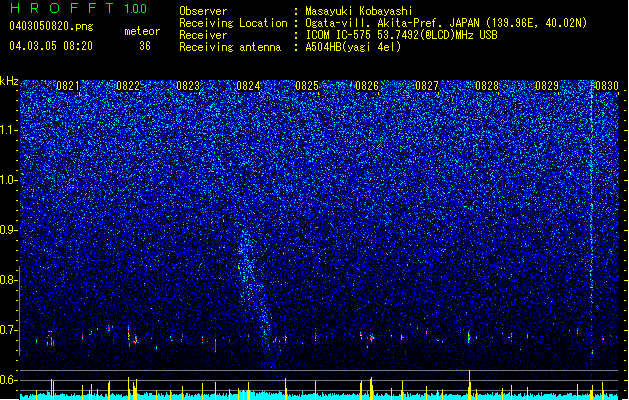Click the 0.8 kHz axis label

(9, 280)
